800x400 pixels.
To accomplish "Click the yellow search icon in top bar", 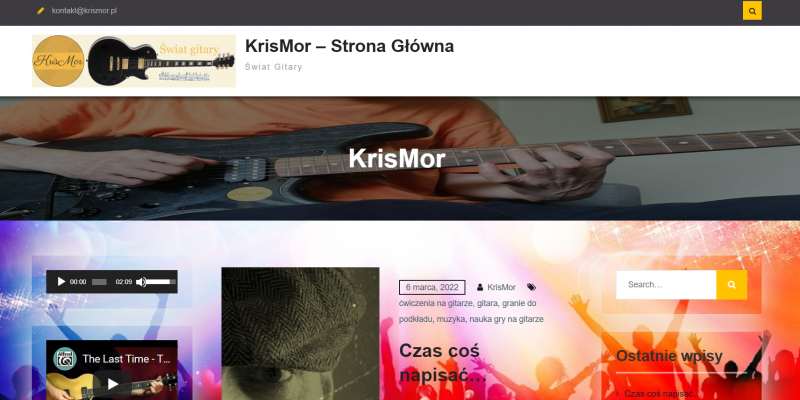I will (x=752, y=11).
